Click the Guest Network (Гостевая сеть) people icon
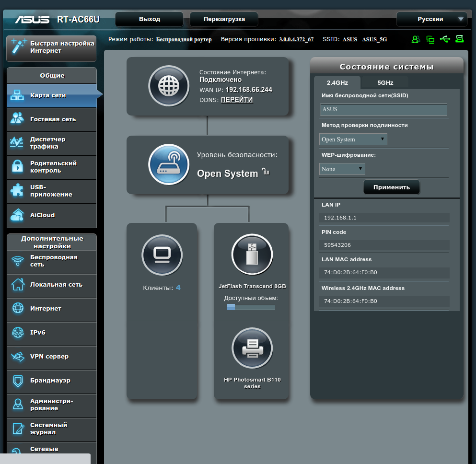Viewport: 476px width, 464px height. click(x=17, y=118)
